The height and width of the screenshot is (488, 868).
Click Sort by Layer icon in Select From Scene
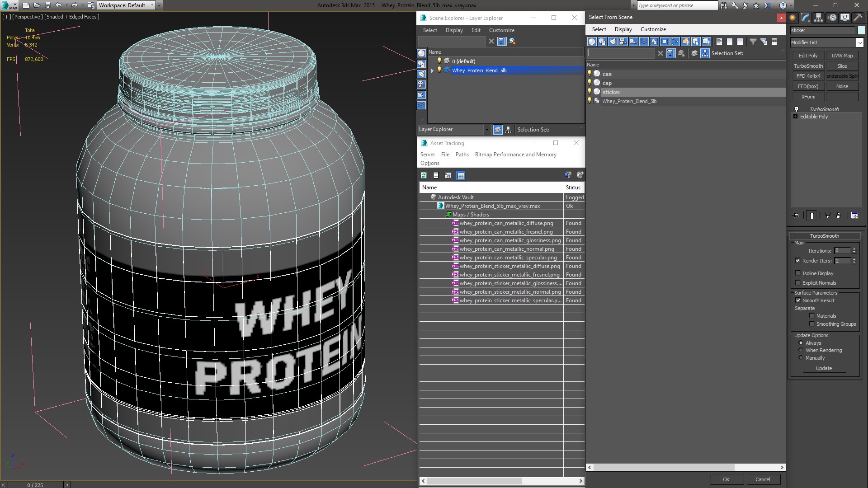(x=694, y=53)
